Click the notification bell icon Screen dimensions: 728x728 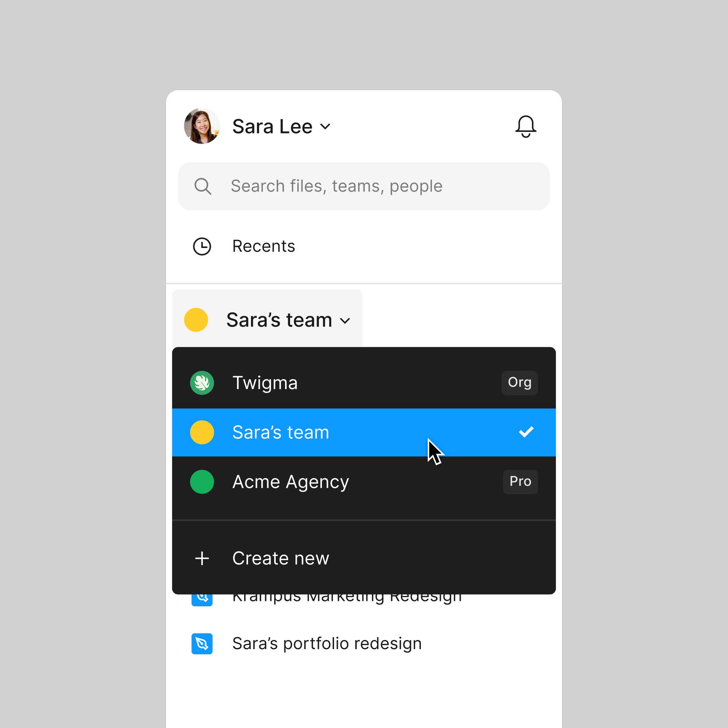[527, 126]
